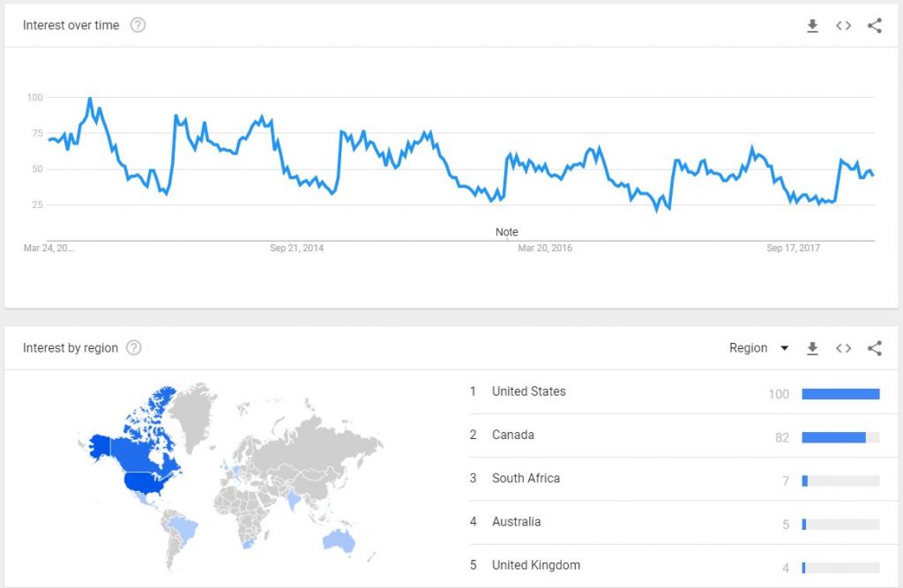This screenshot has width=903, height=588.
Task: Share the Interest over time chart
Action: (x=874, y=26)
